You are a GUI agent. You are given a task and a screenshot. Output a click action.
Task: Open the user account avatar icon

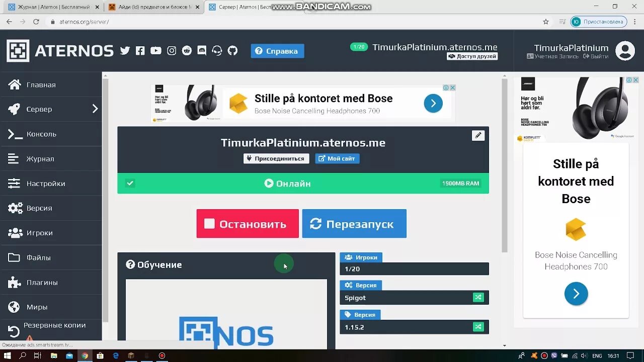tap(625, 51)
